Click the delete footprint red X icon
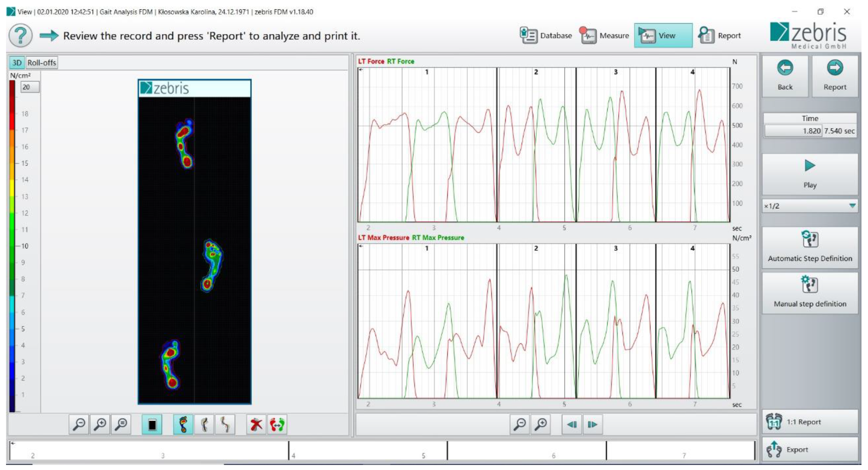The width and height of the screenshot is (868, 470). (x=256, y=424)
